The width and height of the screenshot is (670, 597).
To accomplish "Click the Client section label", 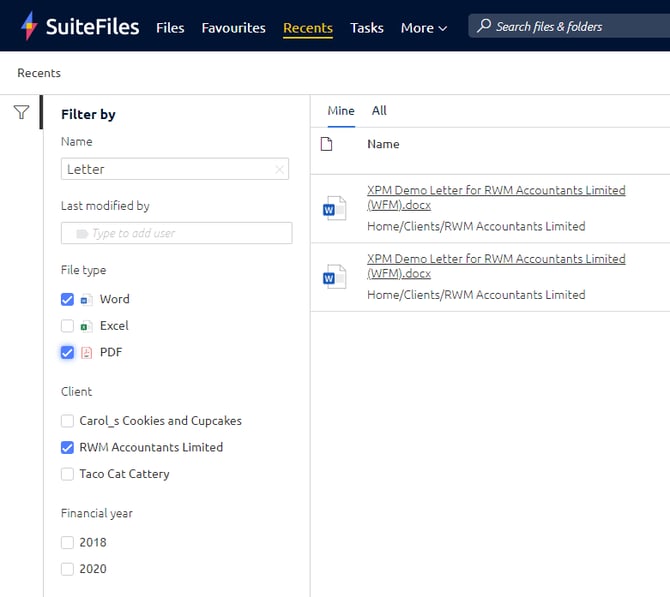I will [76, 391].
